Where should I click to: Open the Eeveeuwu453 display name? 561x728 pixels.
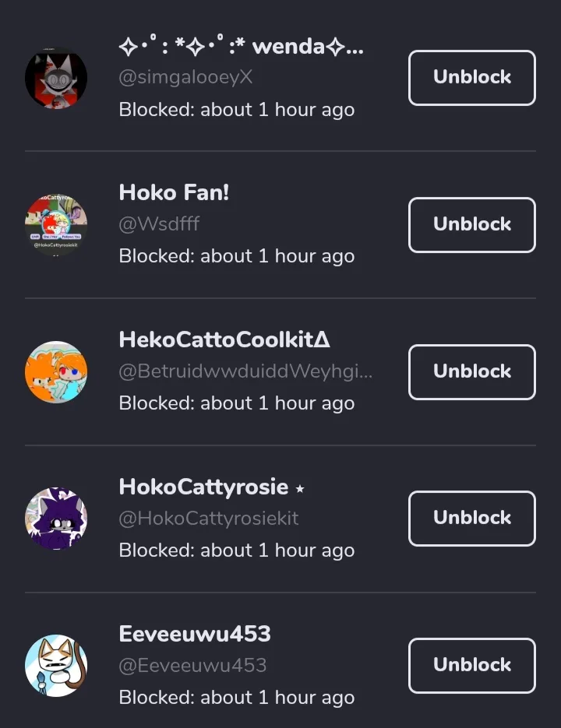pyautogui.click(x=195, y=634)
